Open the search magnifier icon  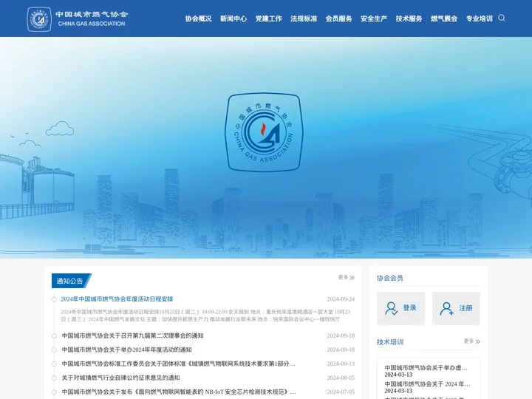coord(502,18)
